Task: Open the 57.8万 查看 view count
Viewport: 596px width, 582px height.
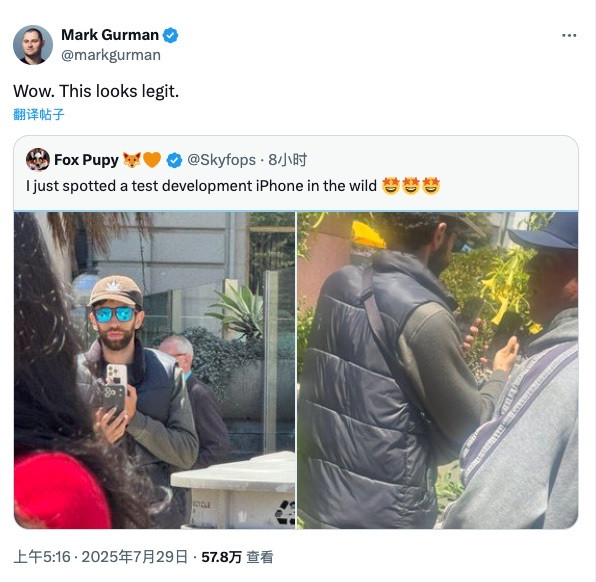Action: [237, 557]
